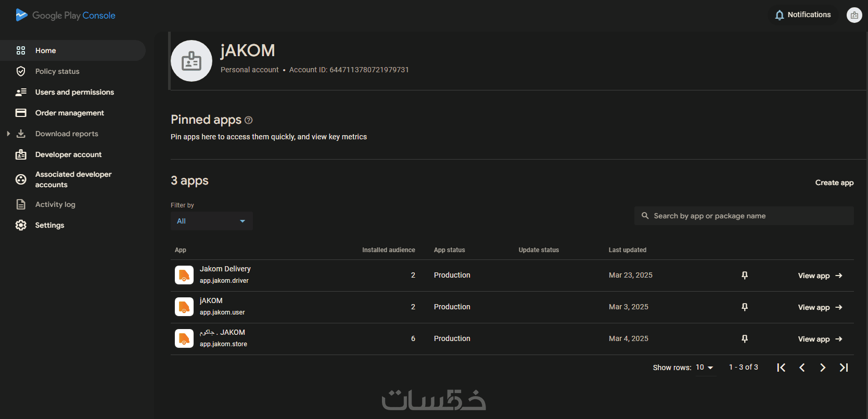
Task: Click the jAKOM app.jakom.user app icon
Action: point(184,307)
